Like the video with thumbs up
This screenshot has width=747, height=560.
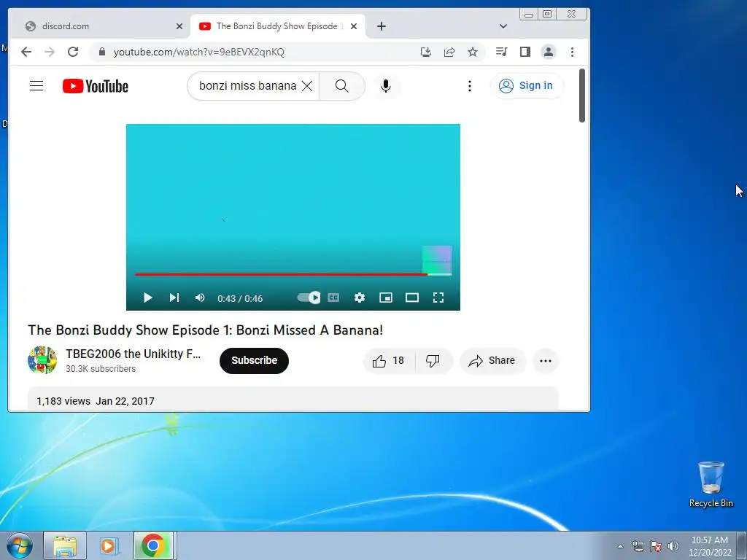389,361
